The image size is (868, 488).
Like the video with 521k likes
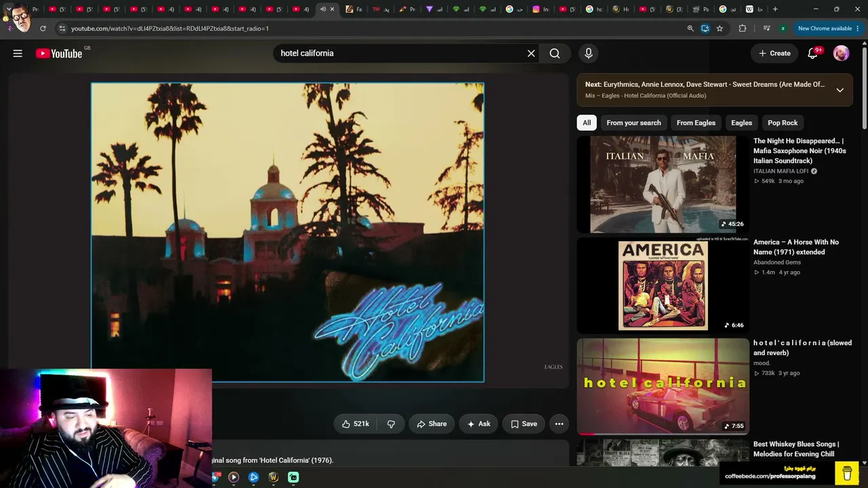click(356, 424)
